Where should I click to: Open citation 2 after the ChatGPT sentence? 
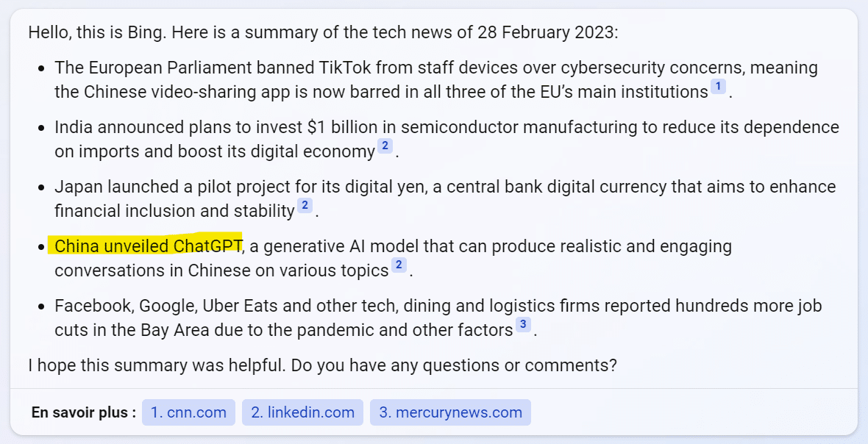point(399,266)
